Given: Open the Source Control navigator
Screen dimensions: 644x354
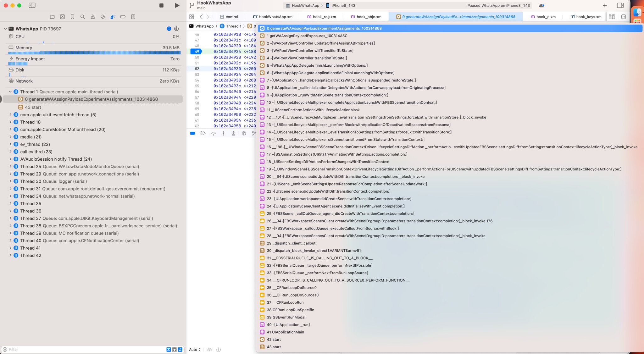Looking at the screenshot, I should point(62,17).
